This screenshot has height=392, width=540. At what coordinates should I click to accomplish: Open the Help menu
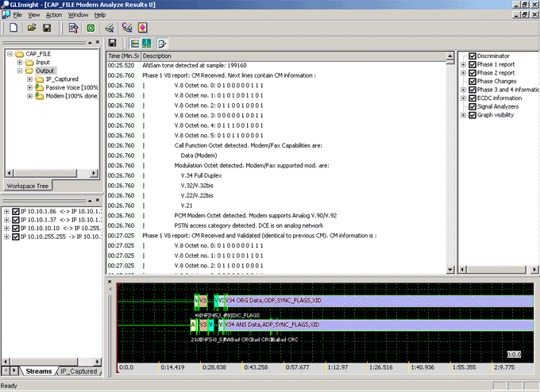[100, 15]
